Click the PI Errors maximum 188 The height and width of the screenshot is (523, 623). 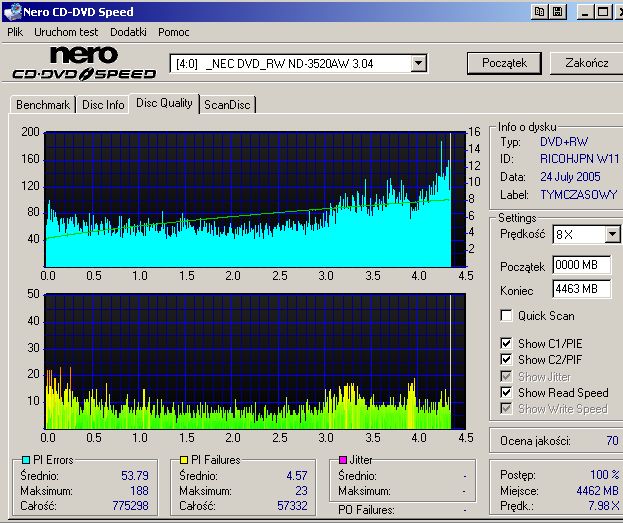(139, 491)
